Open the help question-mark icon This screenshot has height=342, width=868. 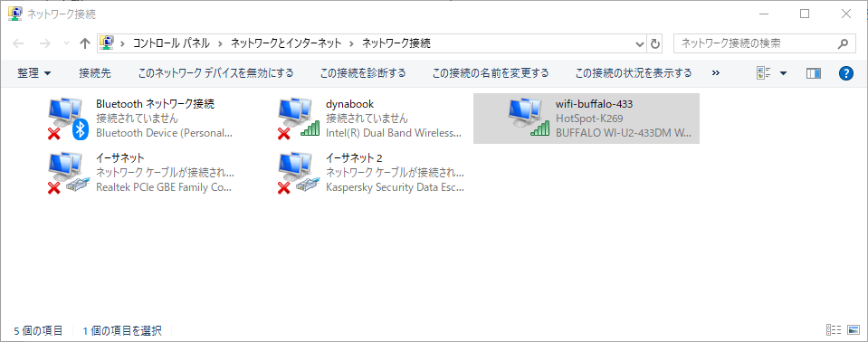point(846,73)
